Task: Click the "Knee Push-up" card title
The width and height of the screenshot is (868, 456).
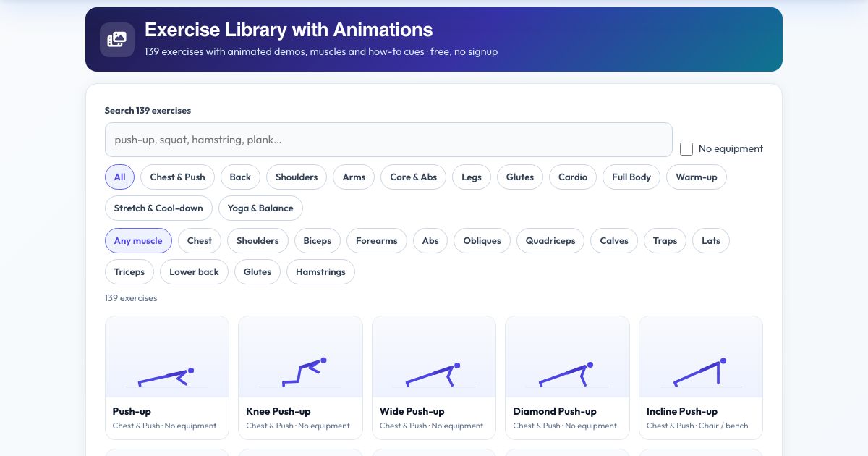Action: [278, 411]
